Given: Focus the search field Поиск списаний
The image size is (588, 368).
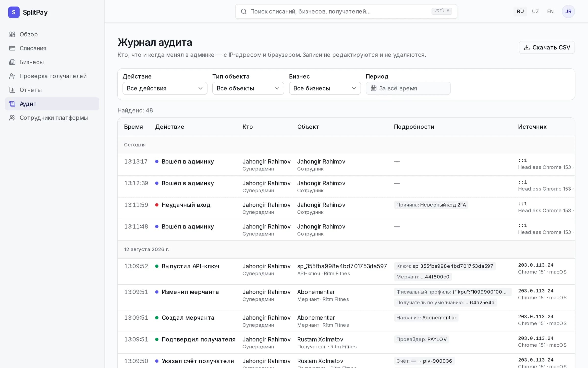Looking at the screenshot, I should (346, 11).
